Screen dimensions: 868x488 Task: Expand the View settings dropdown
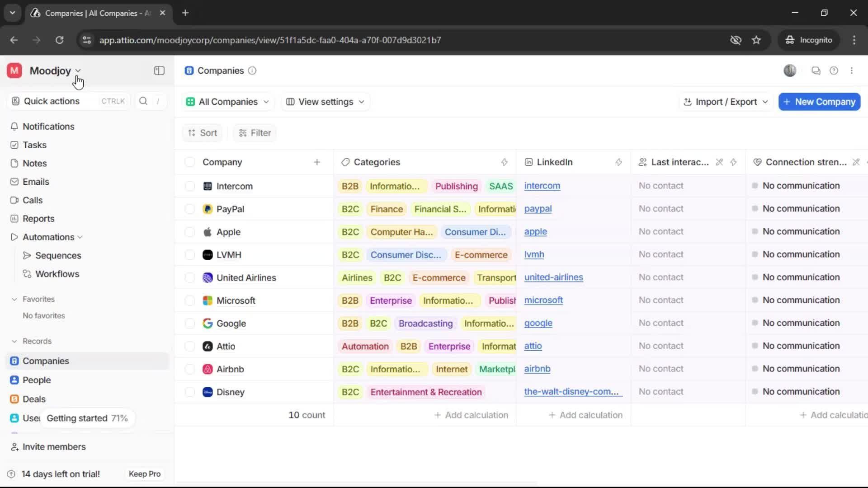tap(325, 102)
